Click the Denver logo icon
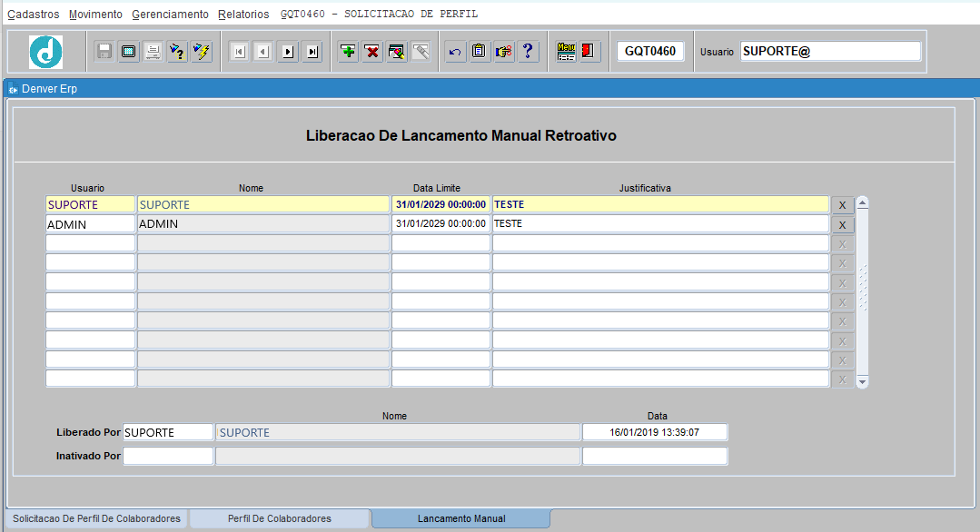Viewport: 980px width, 532px height. (x=45, y=52)
